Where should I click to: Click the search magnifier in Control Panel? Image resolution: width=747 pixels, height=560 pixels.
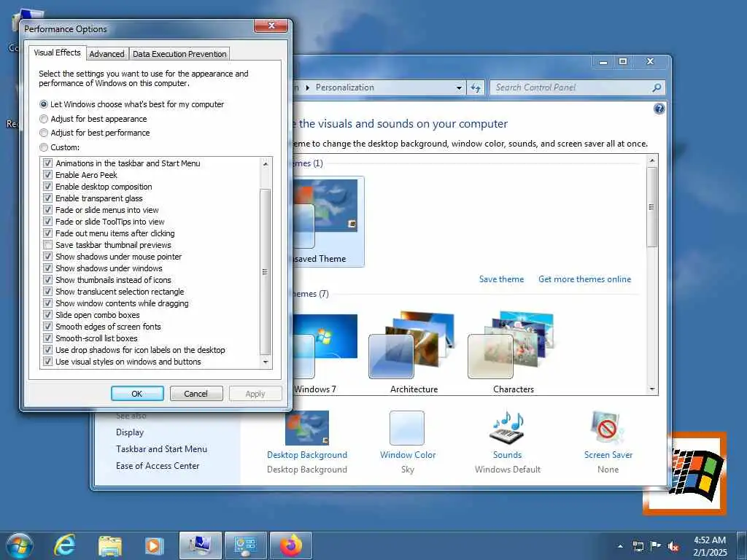pos(657,87)
